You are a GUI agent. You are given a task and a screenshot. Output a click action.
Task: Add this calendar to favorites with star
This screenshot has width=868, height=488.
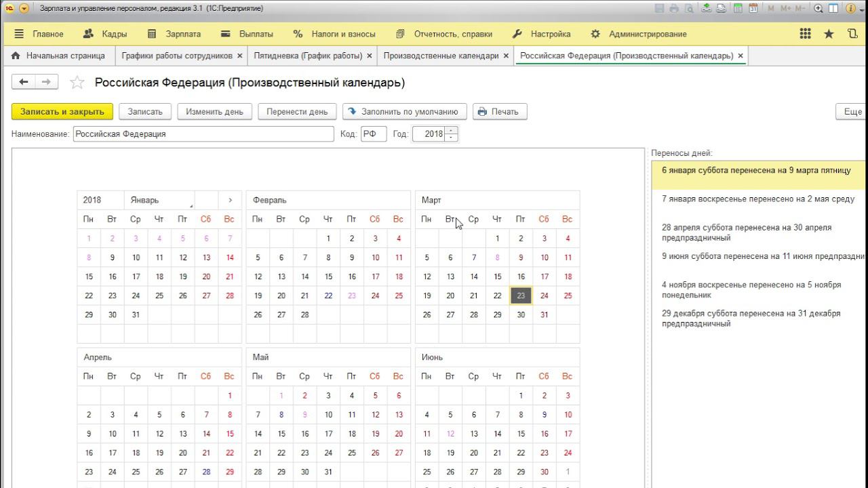click(x=77, y=83)
